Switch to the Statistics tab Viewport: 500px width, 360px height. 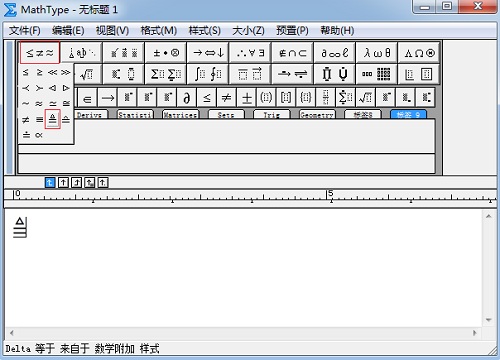(135, 114)
